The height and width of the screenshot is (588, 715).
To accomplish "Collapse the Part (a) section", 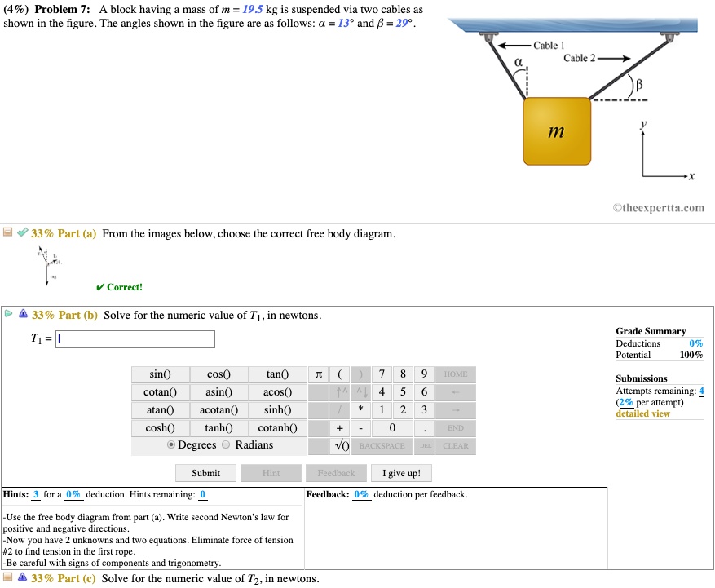I will (x=7, y=233).
